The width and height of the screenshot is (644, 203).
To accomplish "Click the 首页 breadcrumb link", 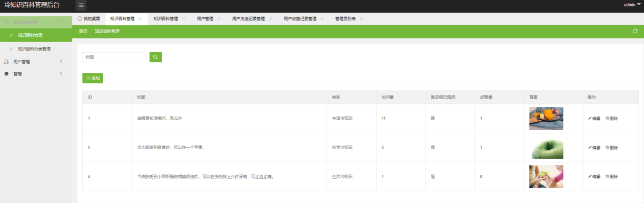I will 83,31.
